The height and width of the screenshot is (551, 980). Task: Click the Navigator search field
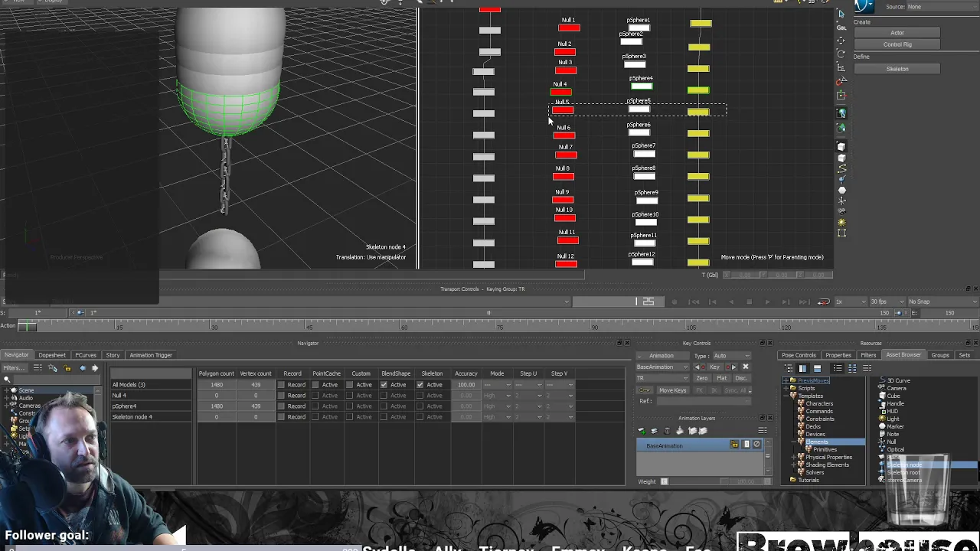[57, 378]
